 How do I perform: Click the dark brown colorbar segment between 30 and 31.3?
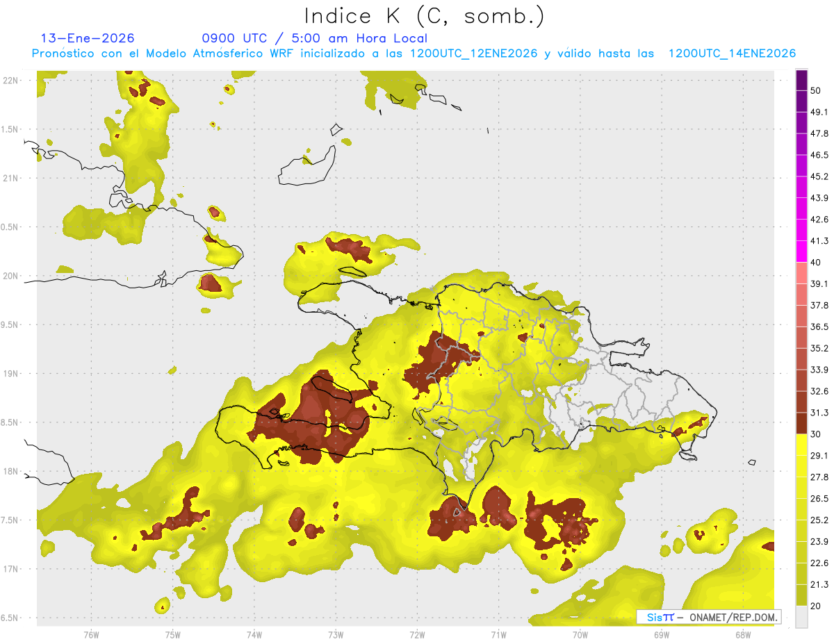(801, 424)
